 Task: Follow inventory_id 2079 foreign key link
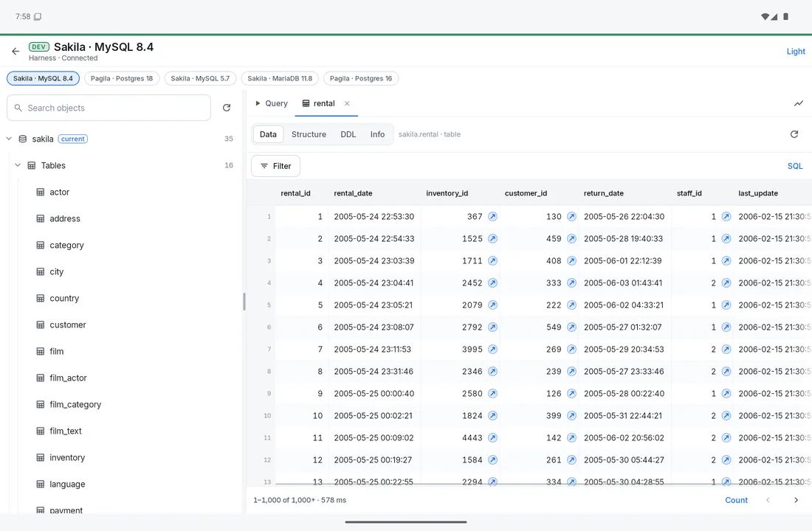492,305
